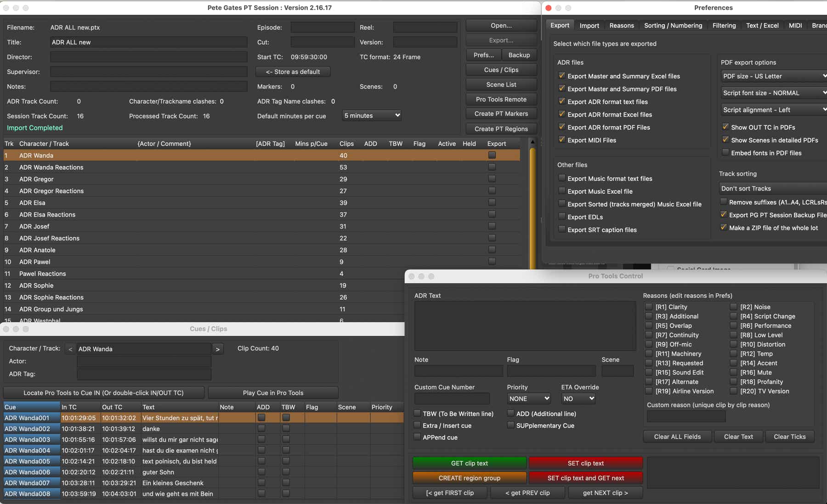Click CREATE region group button
Viewport: 827px width, 504px height.
pyautogui.click(x=470, y=478)
